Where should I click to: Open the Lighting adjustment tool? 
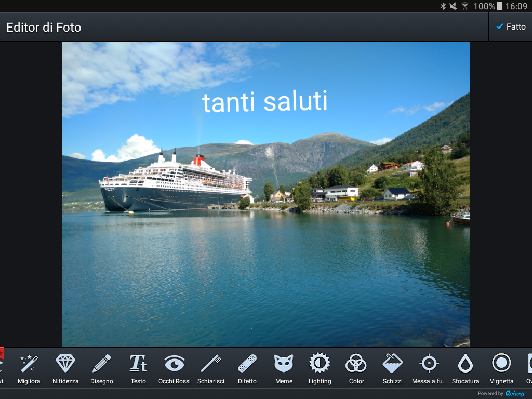[320, 369]
